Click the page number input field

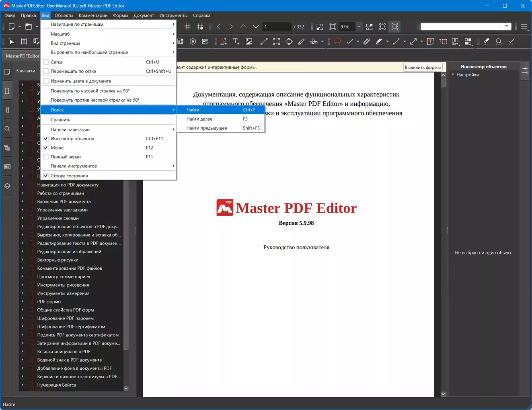(x=276, y=27)
